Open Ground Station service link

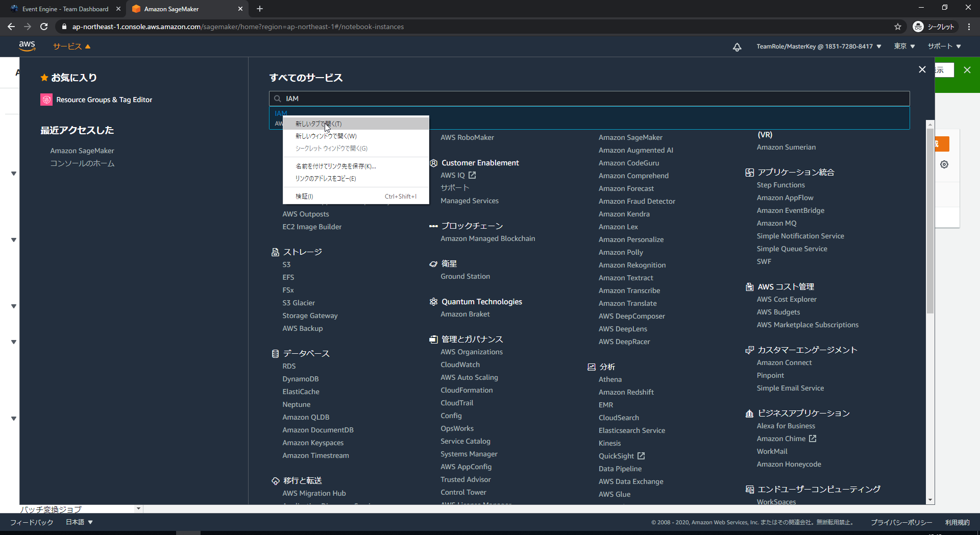[465, 276]
